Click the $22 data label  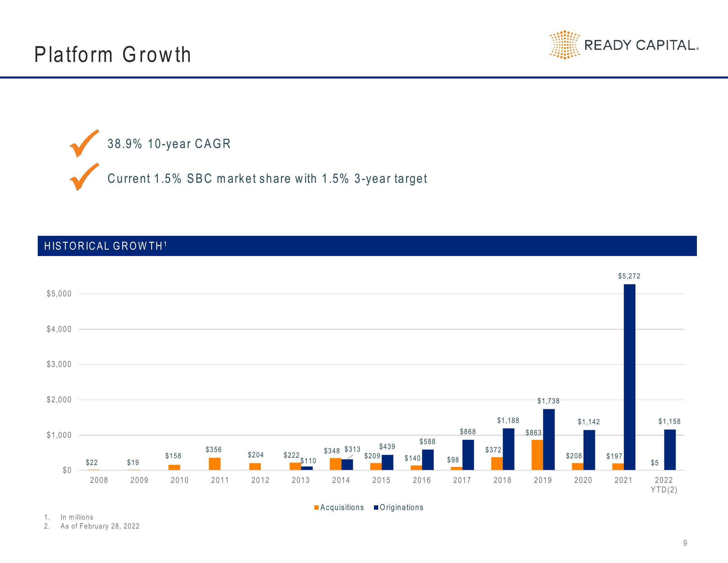coord(92,462)
